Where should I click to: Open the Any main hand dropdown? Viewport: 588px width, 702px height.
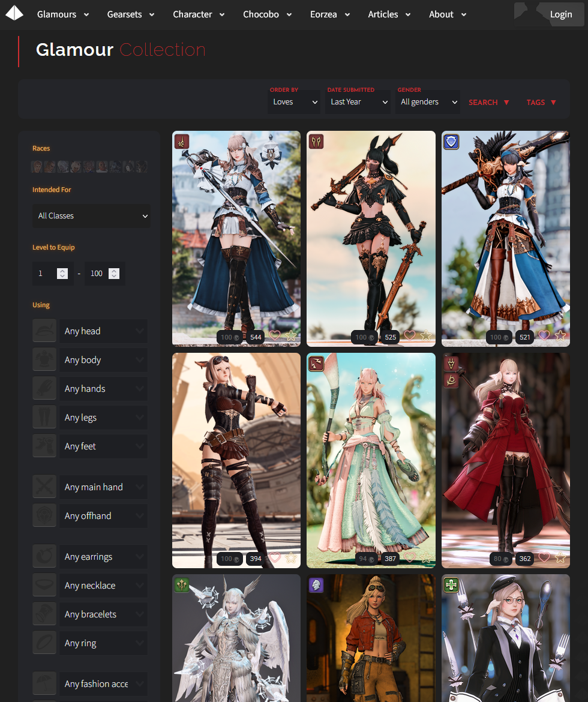coord(103,487)
